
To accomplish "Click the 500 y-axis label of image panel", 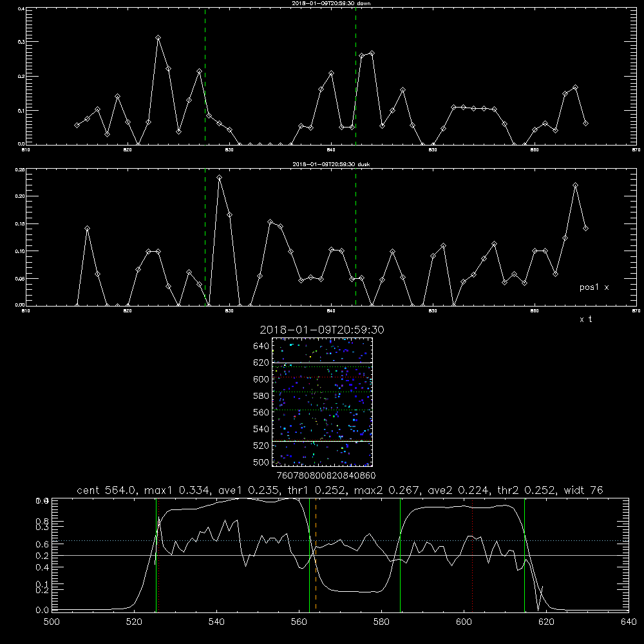I will (x=261, y=462).
